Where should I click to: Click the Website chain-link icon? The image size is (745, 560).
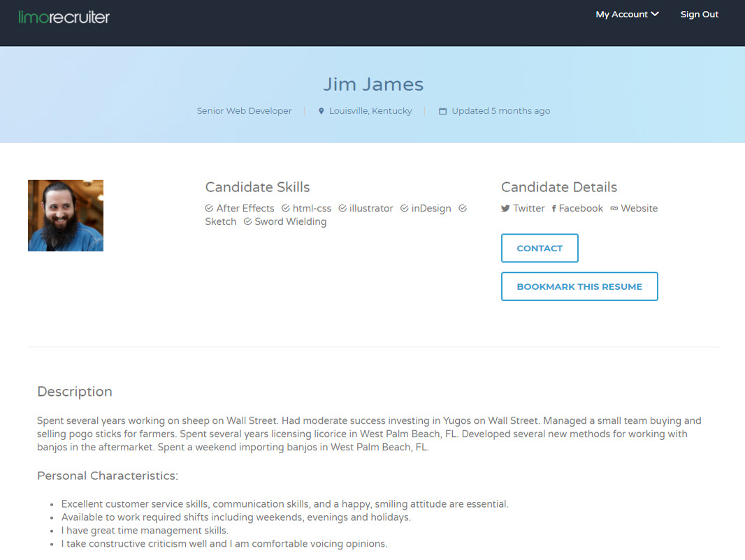[614, 208]
